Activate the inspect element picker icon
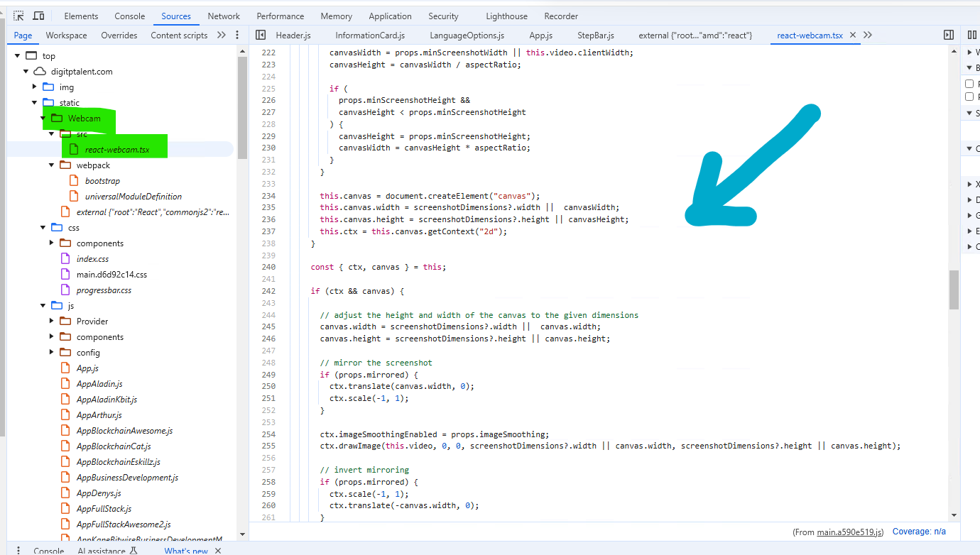980x555 pixels. coord(18,16)
